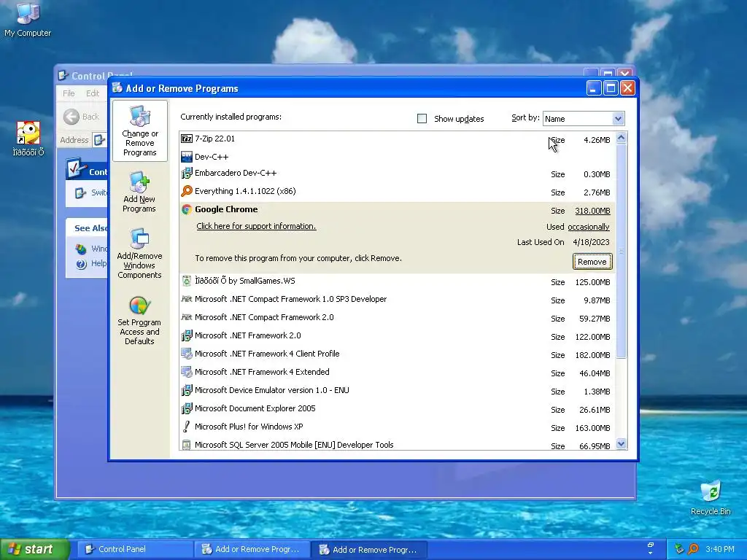Viewport: 747px width, 560px height.
Task: Select Embarcadero Dev-C++ entry
Action: point(398,174)
